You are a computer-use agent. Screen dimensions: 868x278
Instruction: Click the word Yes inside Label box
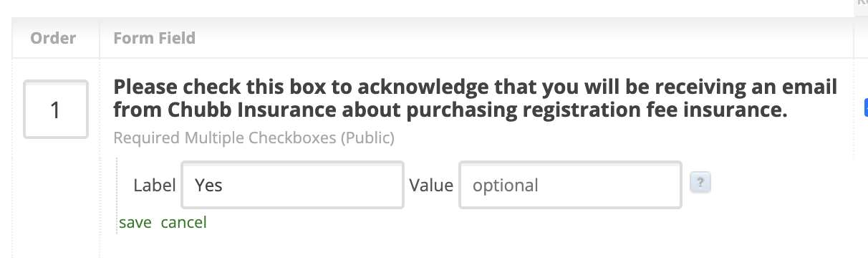coord(209,186)
